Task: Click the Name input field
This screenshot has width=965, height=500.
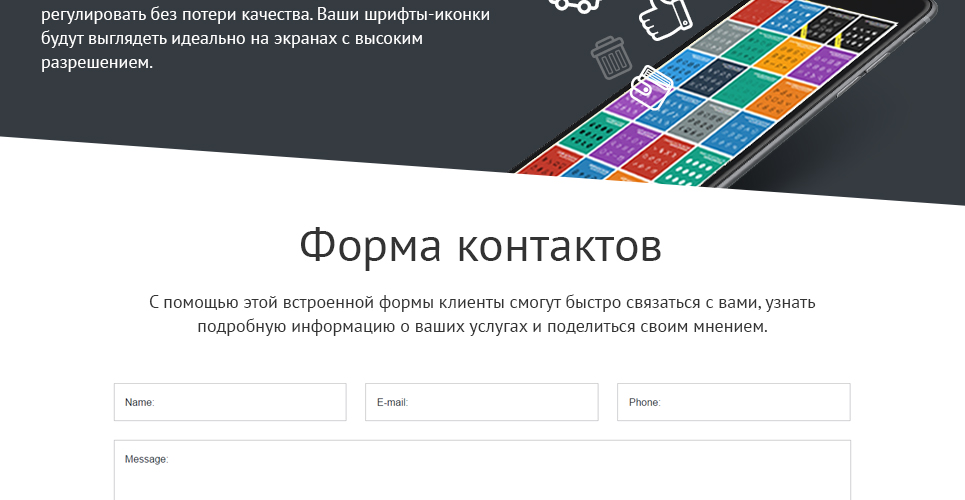Action: [x=230, y=402]
